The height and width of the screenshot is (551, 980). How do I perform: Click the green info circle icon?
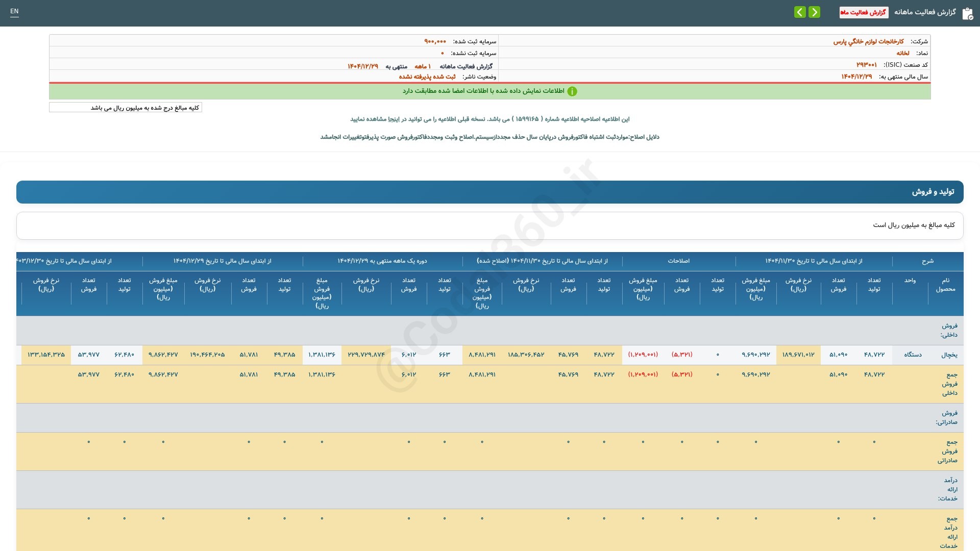click(x=572, y=91)
